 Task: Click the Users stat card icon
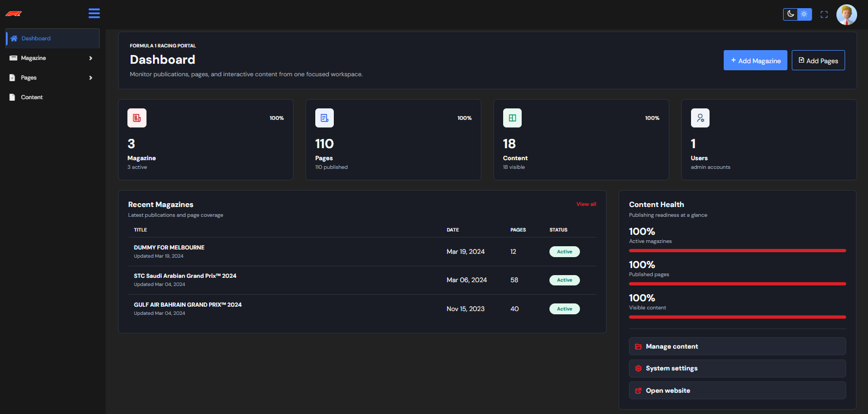click(700, 118)
